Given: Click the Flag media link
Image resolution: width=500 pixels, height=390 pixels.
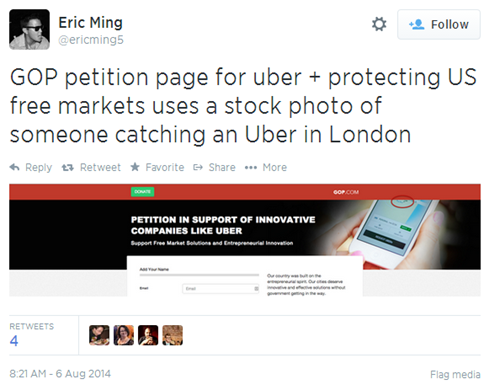Looking at the screenshot, I should pos(455,375).
